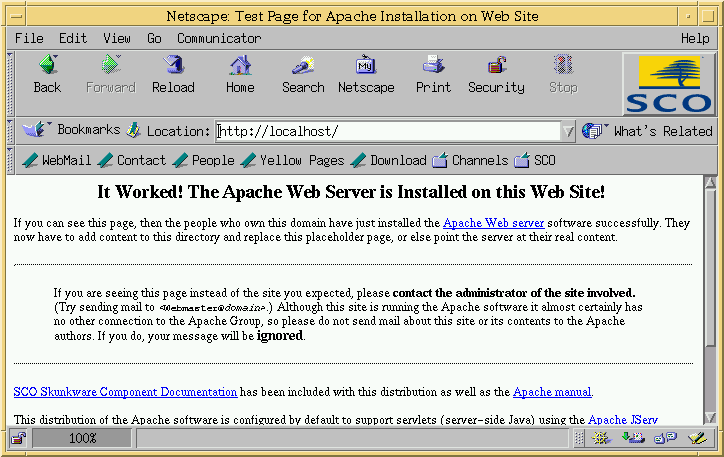Open What's Related
The width and height of the screenshot is (724, 457).
point(647,131)
